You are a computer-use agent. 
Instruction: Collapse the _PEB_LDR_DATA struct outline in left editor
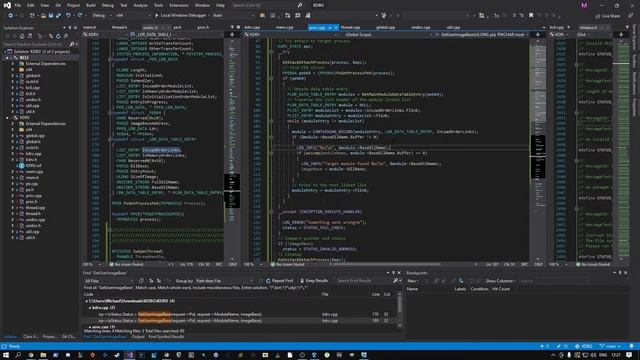click(109, 60)
